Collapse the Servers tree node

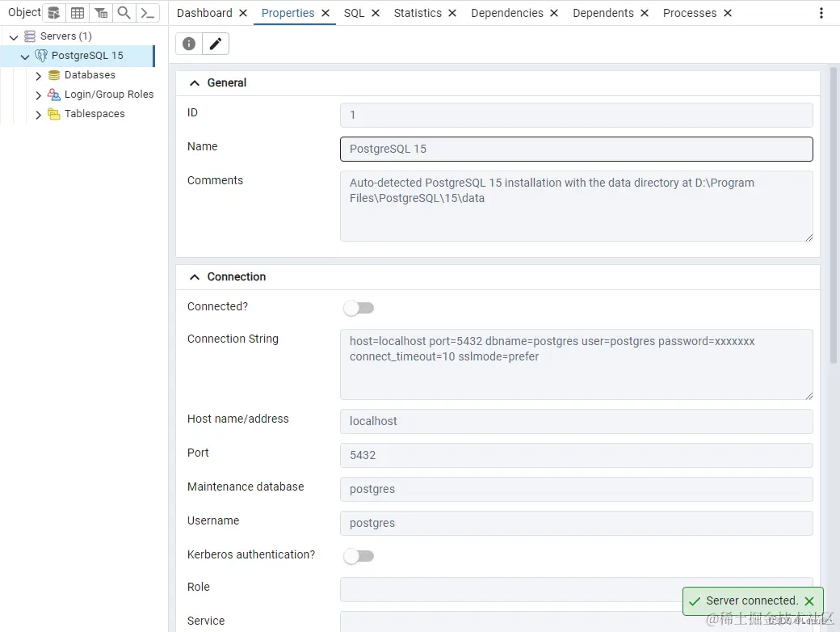[x=14, y=37]
